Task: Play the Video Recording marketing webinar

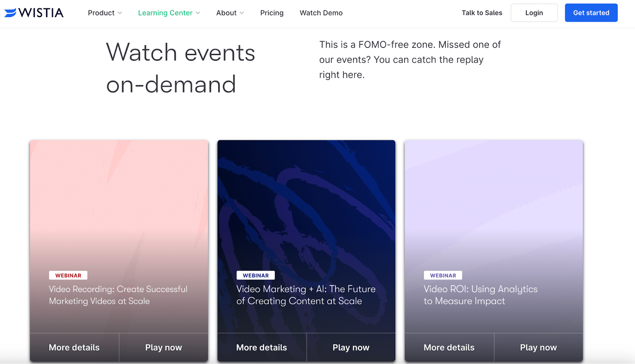Action: [163, 347]
